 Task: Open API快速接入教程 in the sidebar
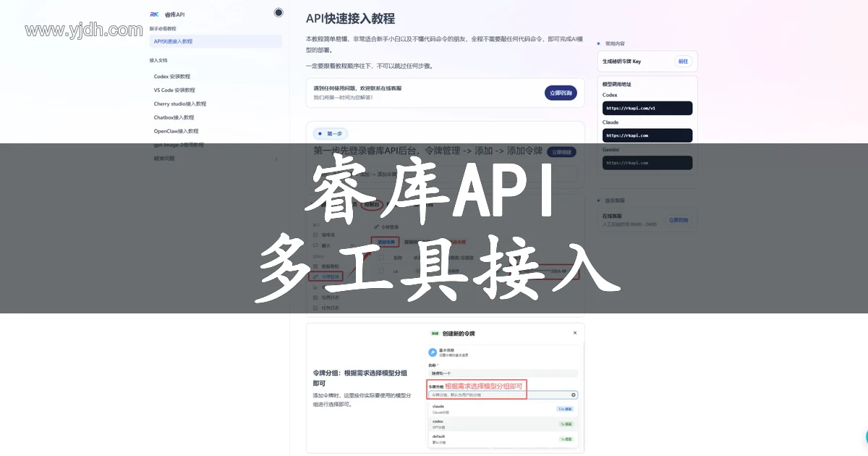[x=216, y=41]
